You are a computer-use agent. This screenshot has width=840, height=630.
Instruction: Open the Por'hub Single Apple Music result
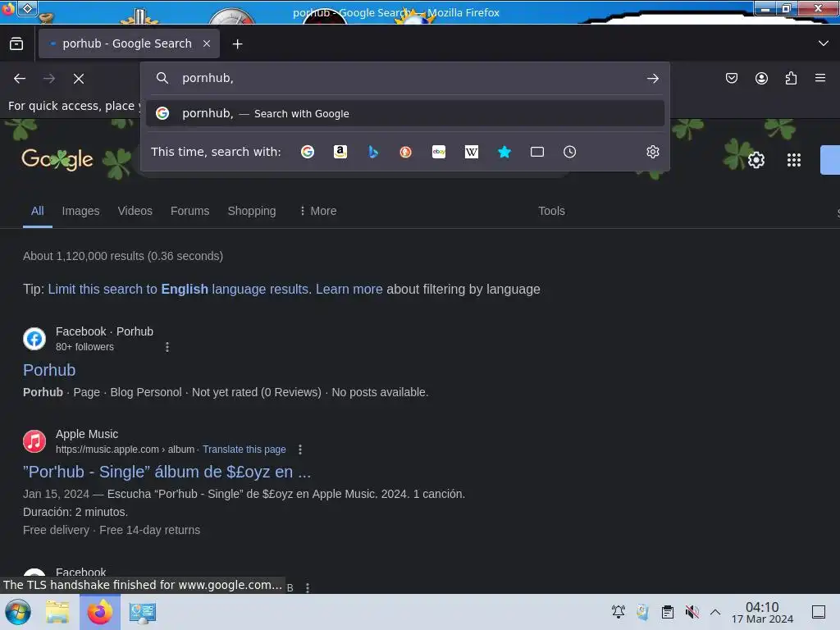pyautogui.click(x=167, y=472)
